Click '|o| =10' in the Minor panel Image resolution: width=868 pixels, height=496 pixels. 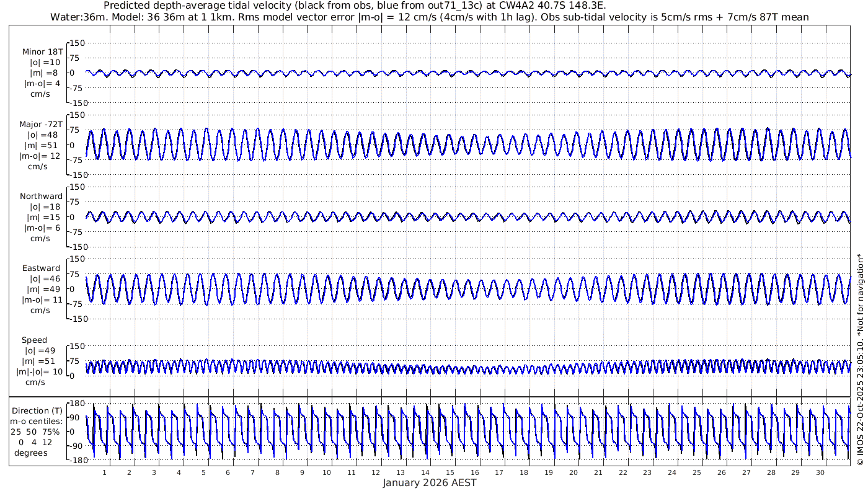(45, 63)
